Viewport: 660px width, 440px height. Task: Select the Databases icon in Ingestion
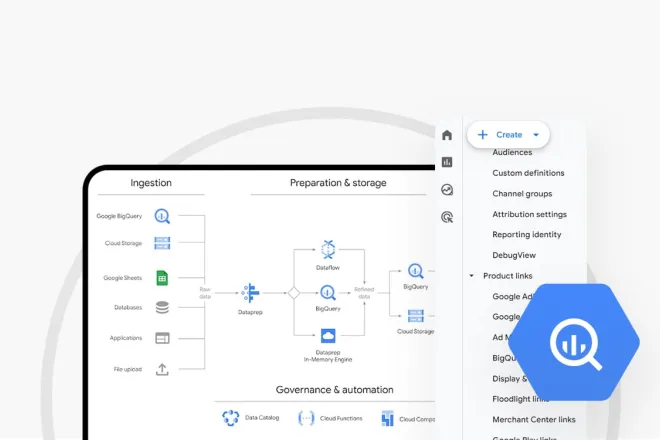162,308
